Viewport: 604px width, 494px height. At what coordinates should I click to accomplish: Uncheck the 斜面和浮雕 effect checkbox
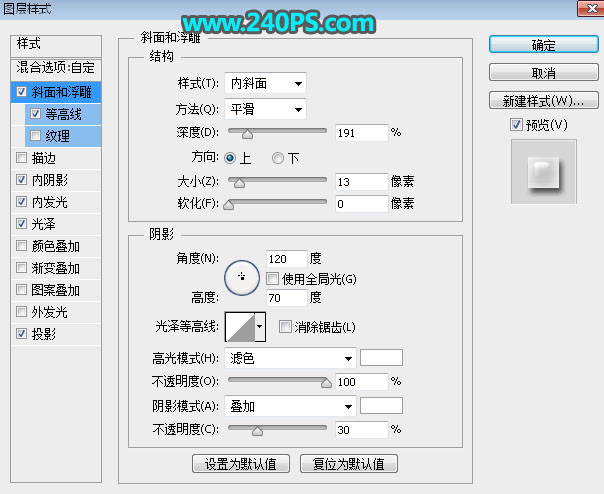pyautogui.click(x=22, y=92)
